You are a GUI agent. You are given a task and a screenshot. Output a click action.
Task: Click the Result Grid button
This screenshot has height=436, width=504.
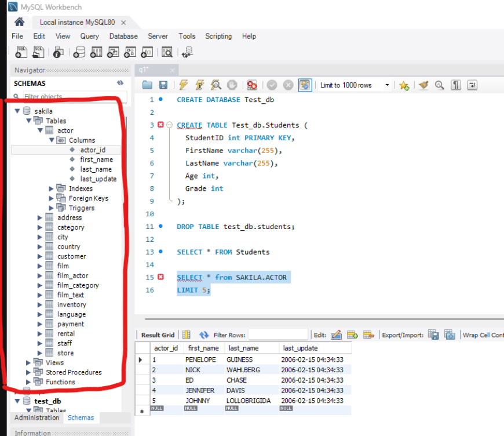[158, 335]
